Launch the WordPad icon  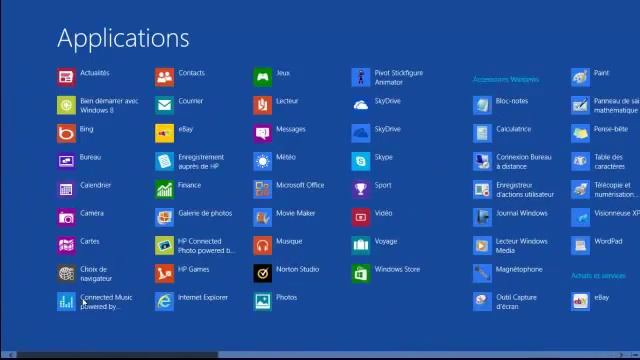pyautogui.click(x=580, y=245)
